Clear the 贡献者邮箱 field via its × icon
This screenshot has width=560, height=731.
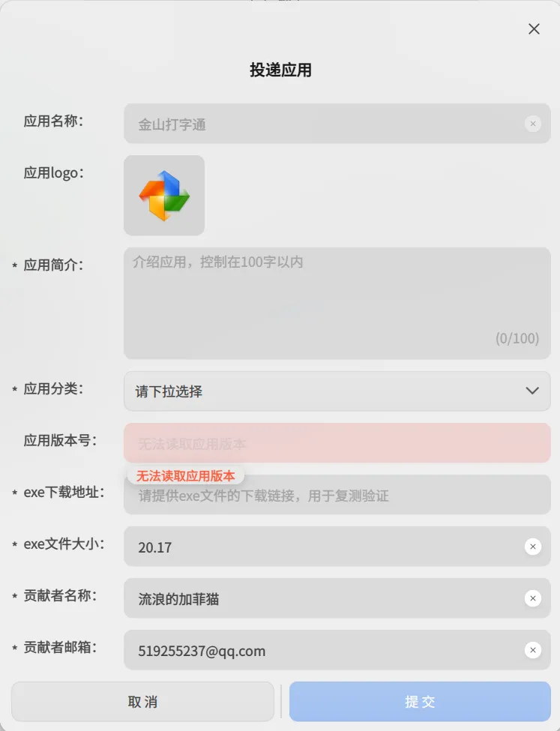tap(533, 650)
